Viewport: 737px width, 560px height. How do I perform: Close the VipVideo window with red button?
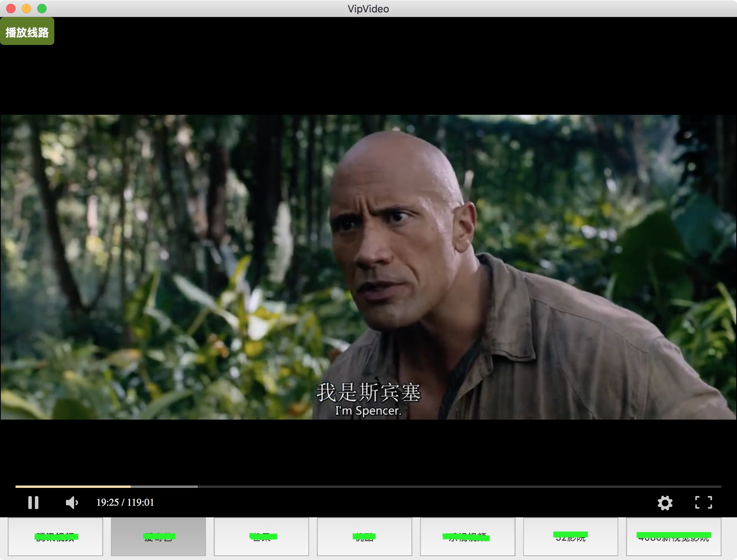pos(11,9)
